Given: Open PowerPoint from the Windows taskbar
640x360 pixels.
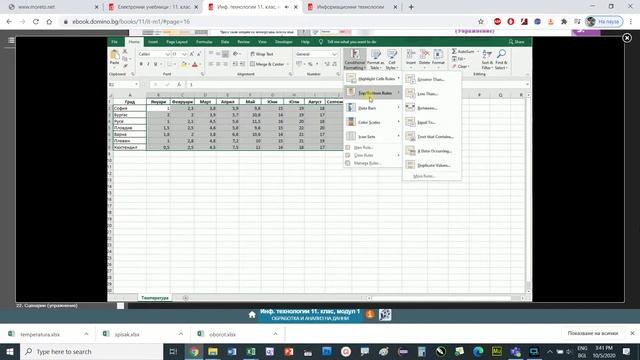Looking at the screenshot, I should click(x=289, y=351).
